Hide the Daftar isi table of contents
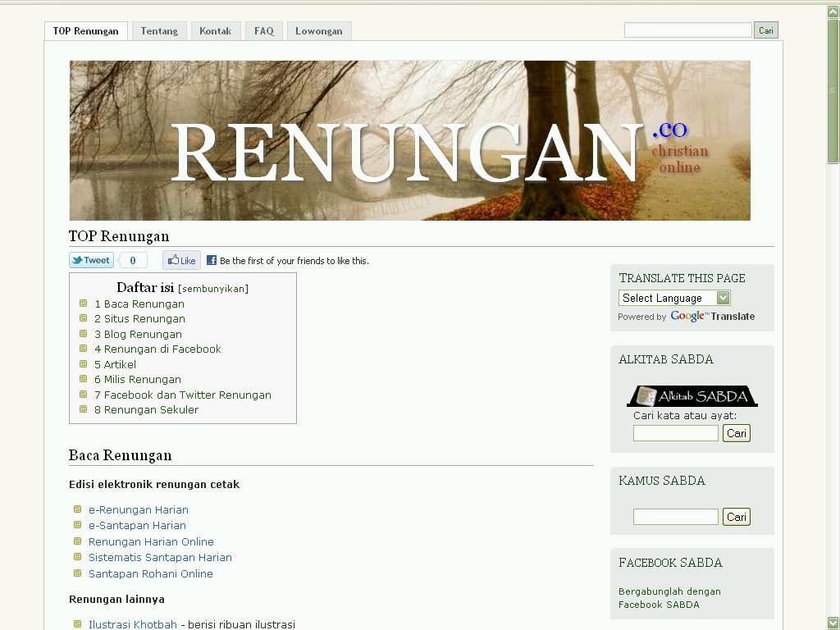 click(212, 289)
